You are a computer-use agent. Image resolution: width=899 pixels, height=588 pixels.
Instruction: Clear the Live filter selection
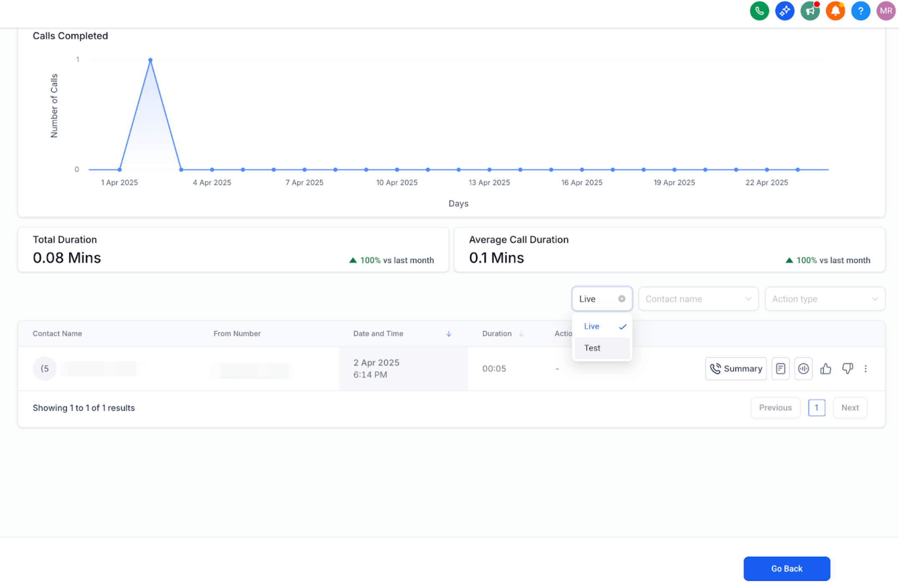coord(622,299)
